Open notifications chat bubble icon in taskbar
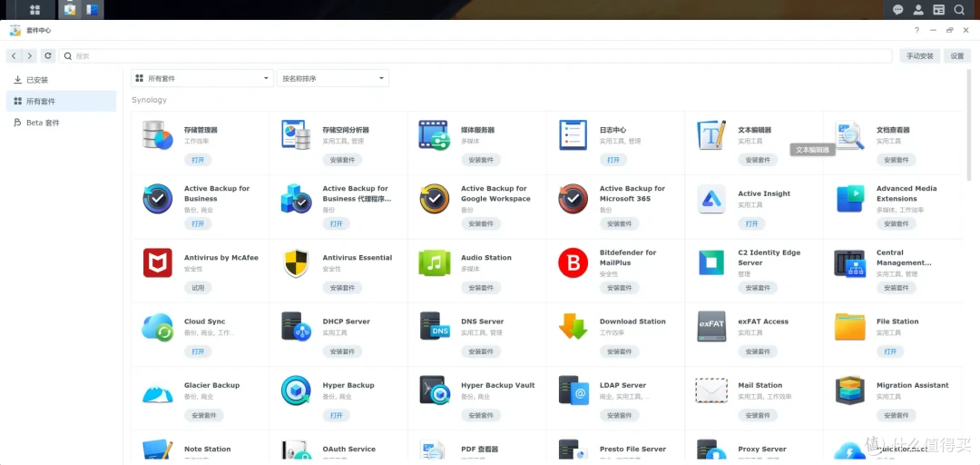Viewport: 980px width, 465px height. point(897,9)
